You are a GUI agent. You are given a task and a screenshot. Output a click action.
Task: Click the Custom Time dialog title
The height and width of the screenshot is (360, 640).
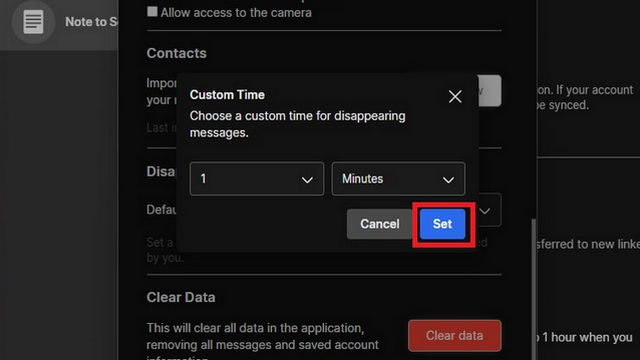click(x=227, y=95)
